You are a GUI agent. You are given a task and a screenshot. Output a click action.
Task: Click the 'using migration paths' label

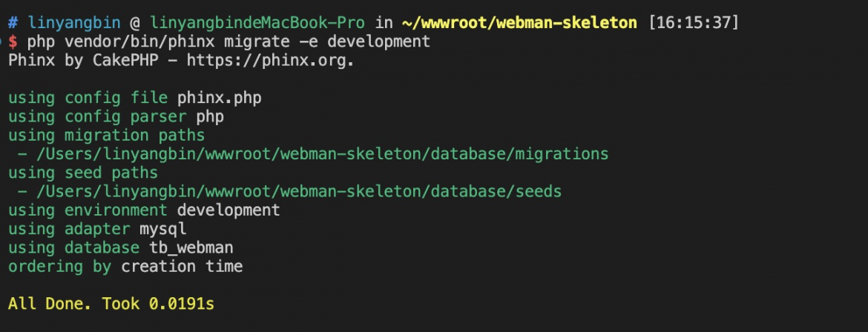tap(106, 136)
